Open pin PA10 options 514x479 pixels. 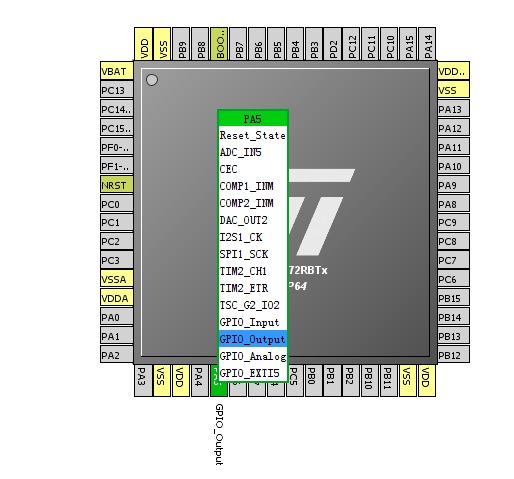[x=453, y=166]
